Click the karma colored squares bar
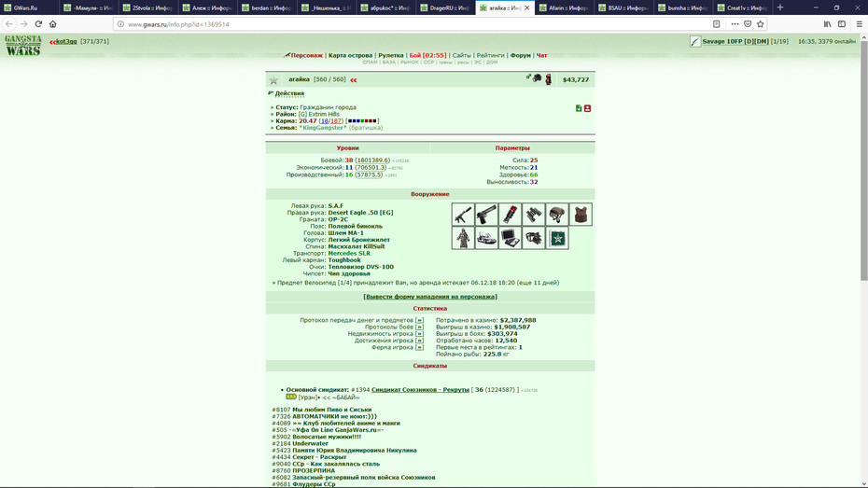The image size is (868, 488). [362, 120]
